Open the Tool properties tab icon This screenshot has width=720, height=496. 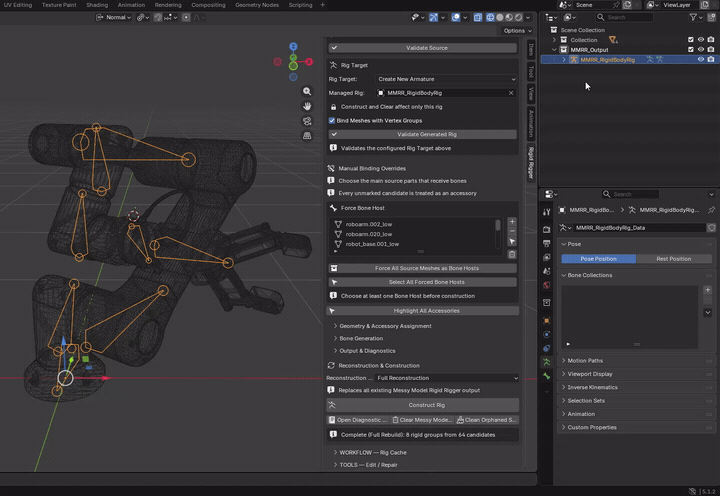[546, 212]
